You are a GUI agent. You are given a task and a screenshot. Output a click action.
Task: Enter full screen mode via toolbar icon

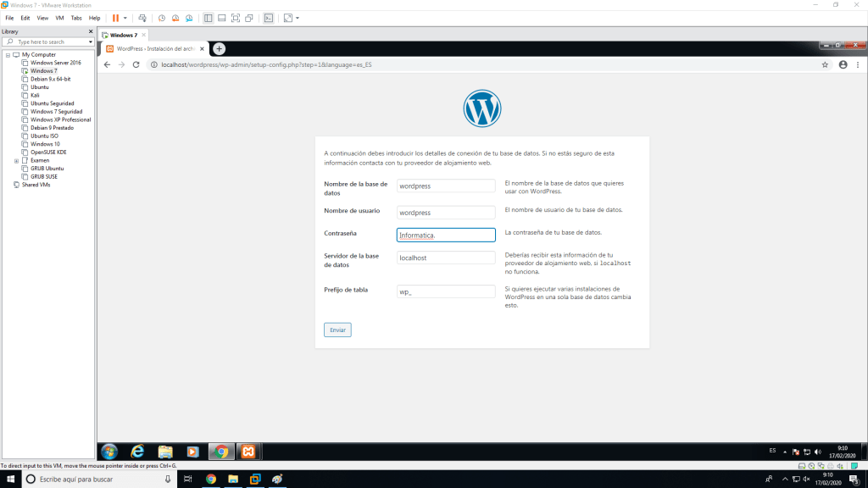(x=236, y=18)
